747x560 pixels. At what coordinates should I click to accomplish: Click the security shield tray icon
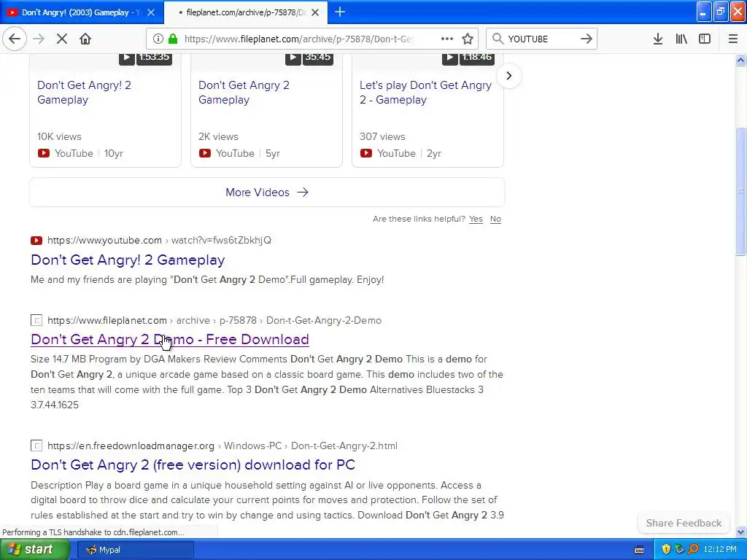pos(666,550)
